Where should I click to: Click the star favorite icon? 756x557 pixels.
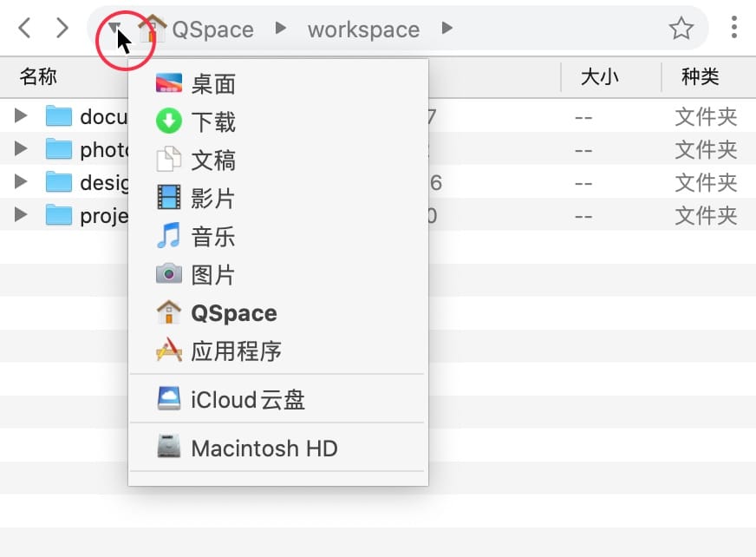681,29
